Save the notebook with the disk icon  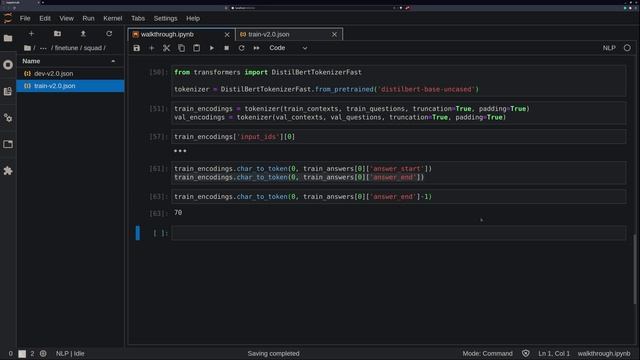[137, 48]
